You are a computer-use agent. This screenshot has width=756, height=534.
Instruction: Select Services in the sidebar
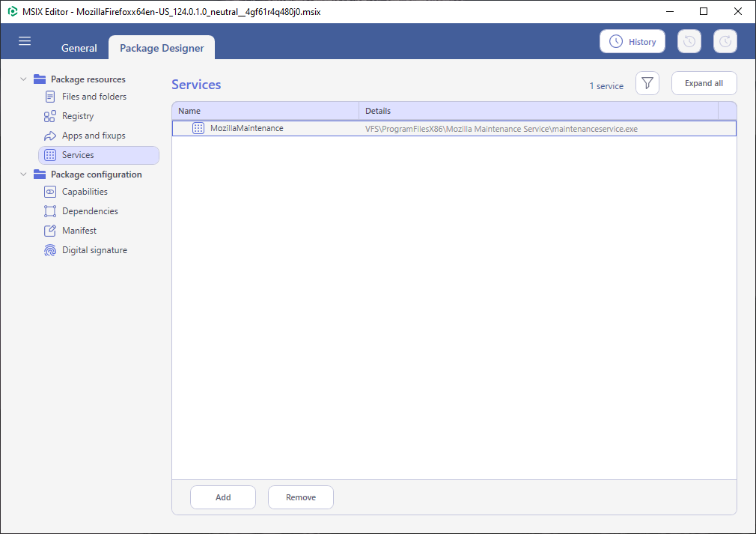(99, 155)
